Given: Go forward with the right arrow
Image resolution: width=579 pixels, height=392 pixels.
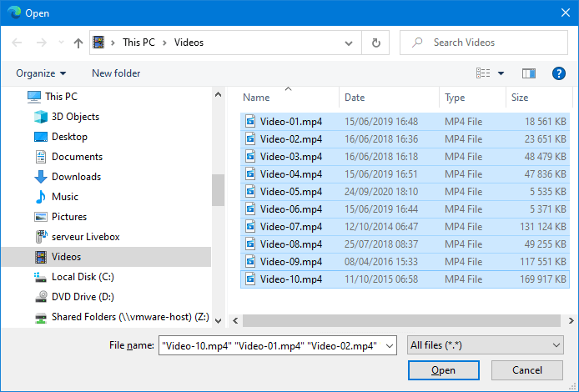Looking at the screenshot, I should click(42, 43).
